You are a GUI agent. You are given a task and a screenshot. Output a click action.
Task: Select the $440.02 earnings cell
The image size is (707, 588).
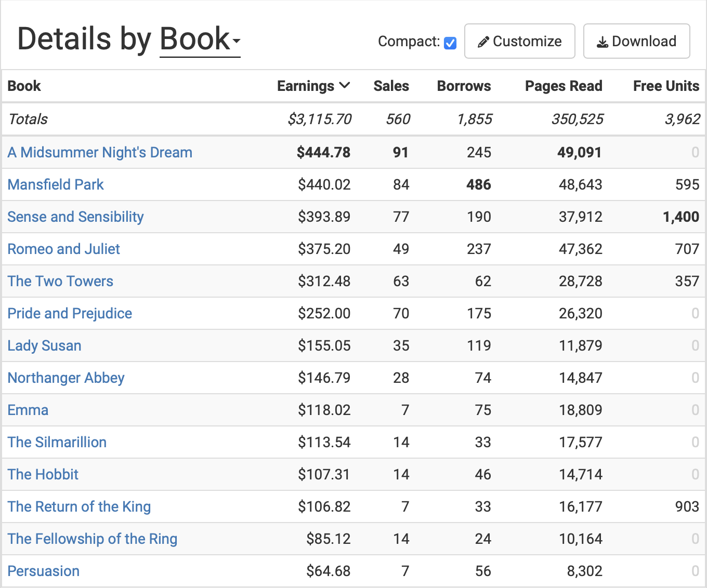coord(324,184)
